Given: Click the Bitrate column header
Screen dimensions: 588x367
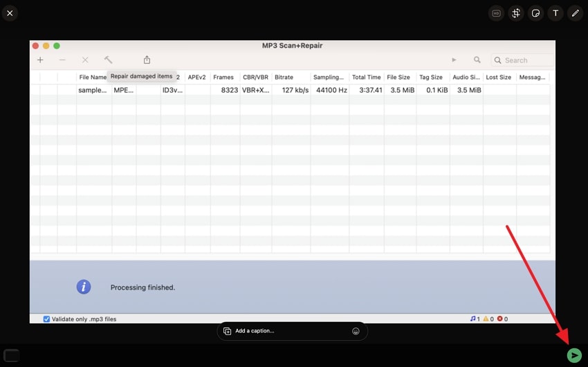Looking at the screenshot, I should [284, 78].
